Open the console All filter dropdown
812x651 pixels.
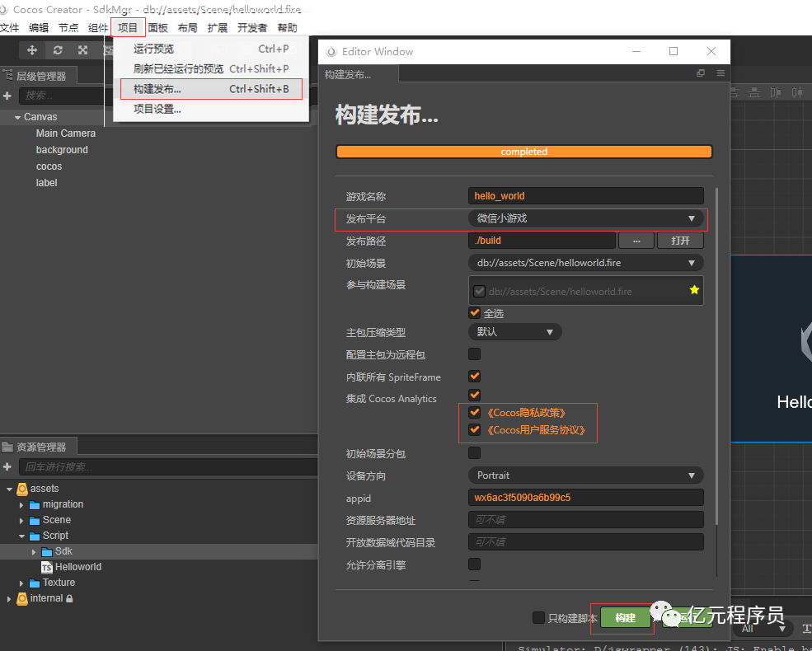pyautogui.click(x=763, y=628)
